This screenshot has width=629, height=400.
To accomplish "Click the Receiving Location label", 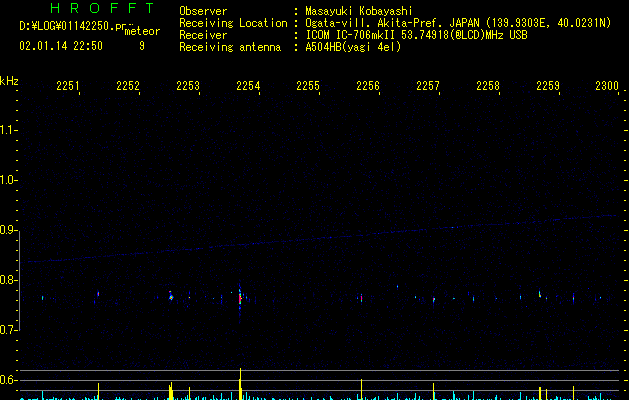I will 233,23.
